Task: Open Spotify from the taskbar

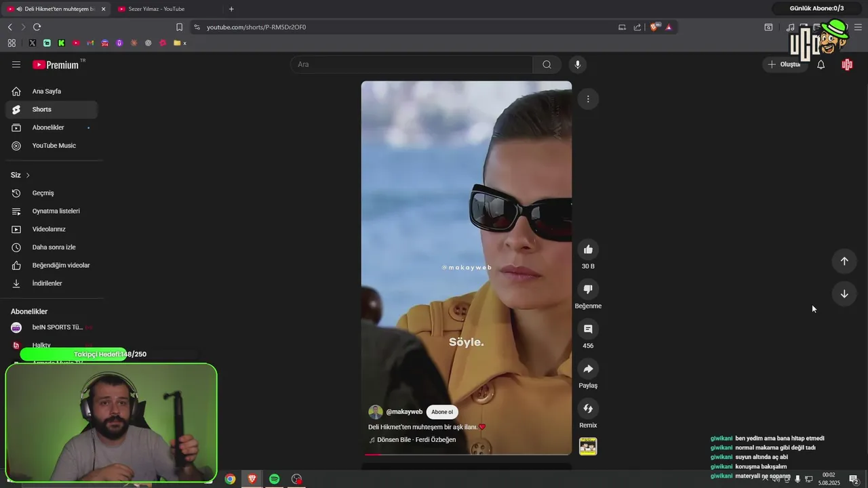Action: click(x=274, y=479)
